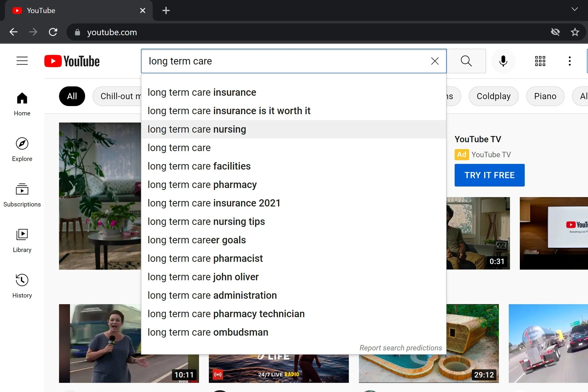The height and width of the screenshot is (392, 588).
Task: Open Explore in the sidebar
Action: coord(22,149)
